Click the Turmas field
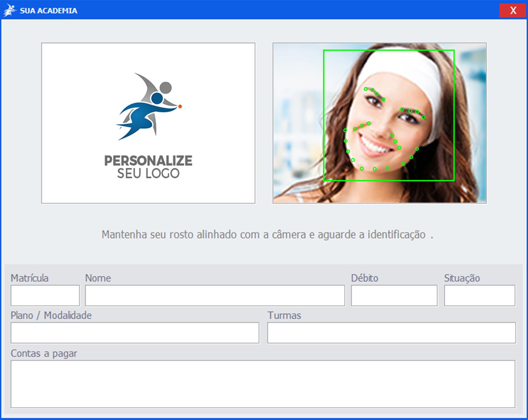 click(392, 333)
